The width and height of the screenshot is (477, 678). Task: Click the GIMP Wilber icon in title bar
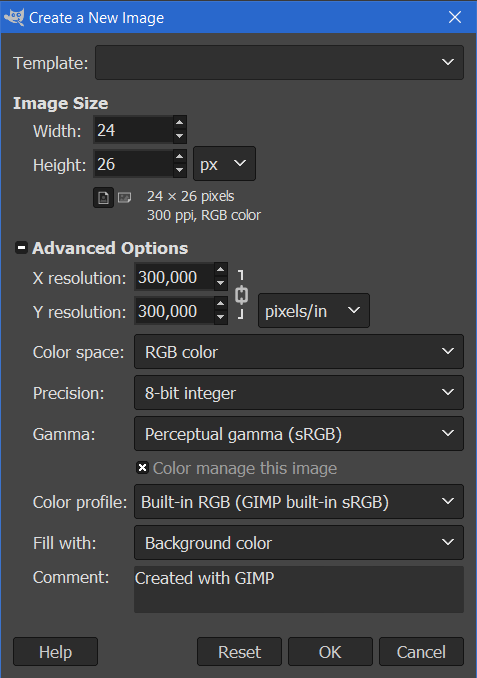click(x=14, y=17)
